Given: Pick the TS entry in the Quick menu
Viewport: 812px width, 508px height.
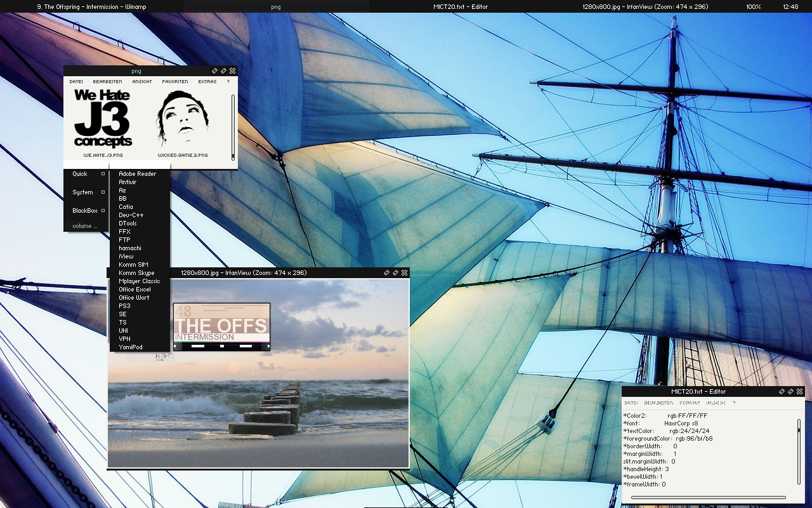Looking at the screenshot, I should (x=140, y=323).
